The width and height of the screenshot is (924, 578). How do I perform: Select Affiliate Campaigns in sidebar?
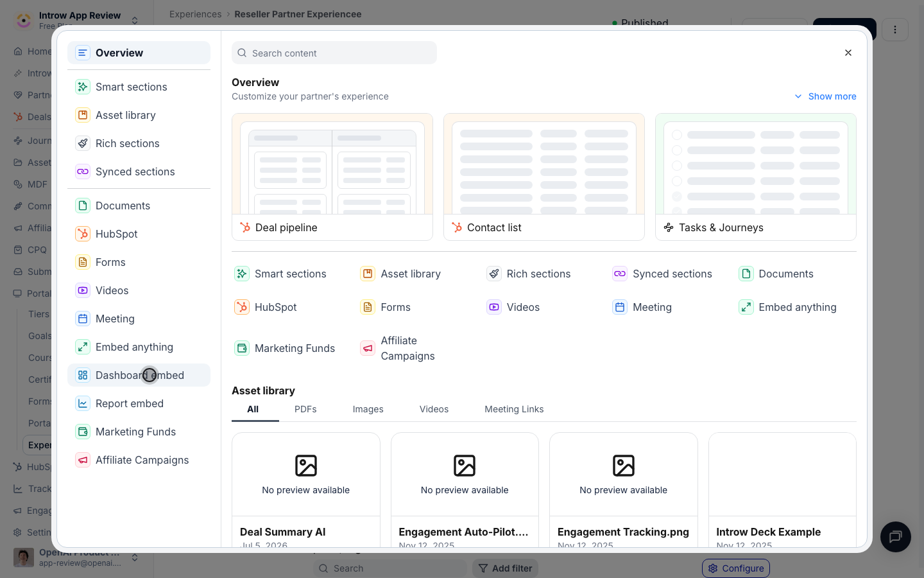[x=139, y=460]
